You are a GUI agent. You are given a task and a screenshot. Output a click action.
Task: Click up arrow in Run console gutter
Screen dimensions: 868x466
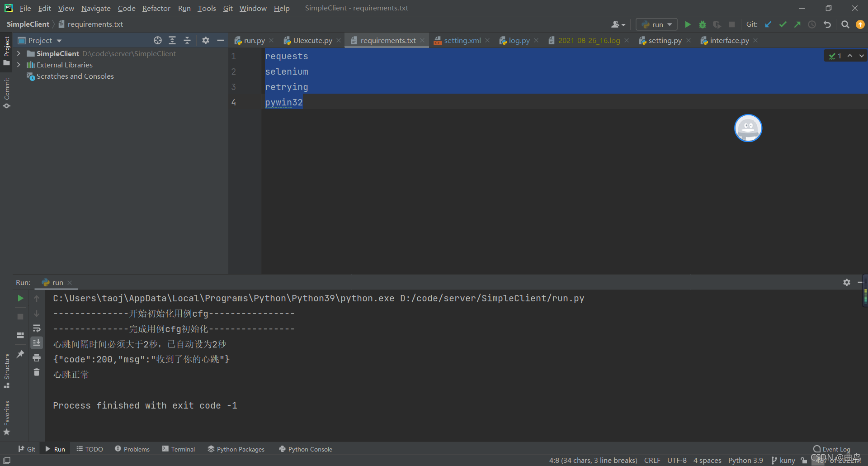point(37,298)
